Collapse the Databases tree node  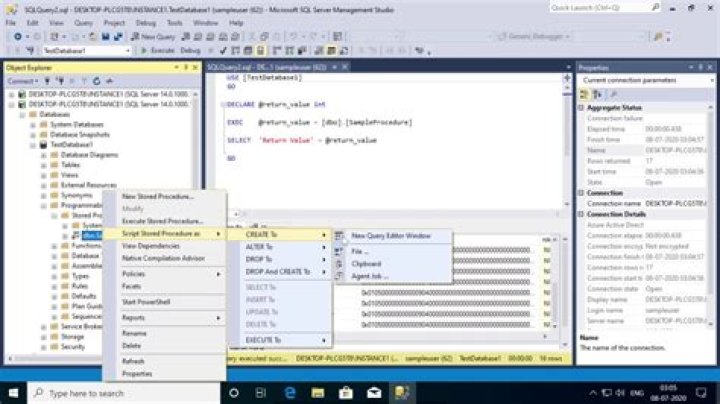[22, 114]
